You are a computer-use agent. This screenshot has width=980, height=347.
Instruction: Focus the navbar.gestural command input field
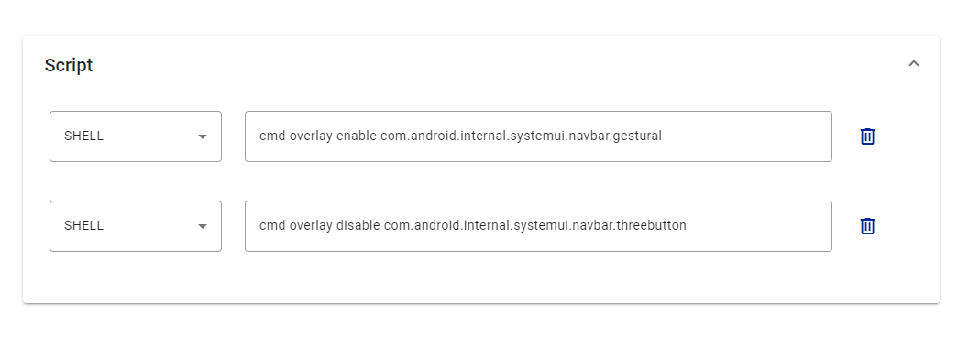click(538, 136)
